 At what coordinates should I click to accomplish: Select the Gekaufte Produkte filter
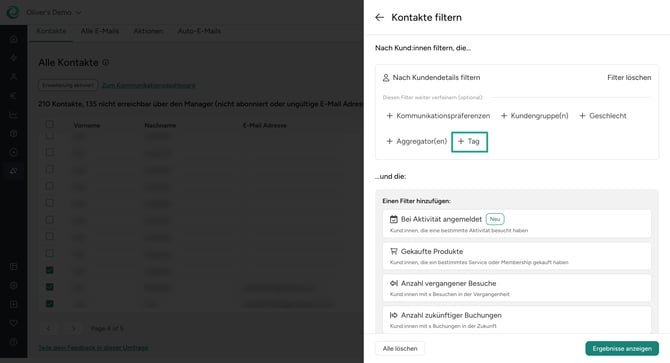coord(517,256)
